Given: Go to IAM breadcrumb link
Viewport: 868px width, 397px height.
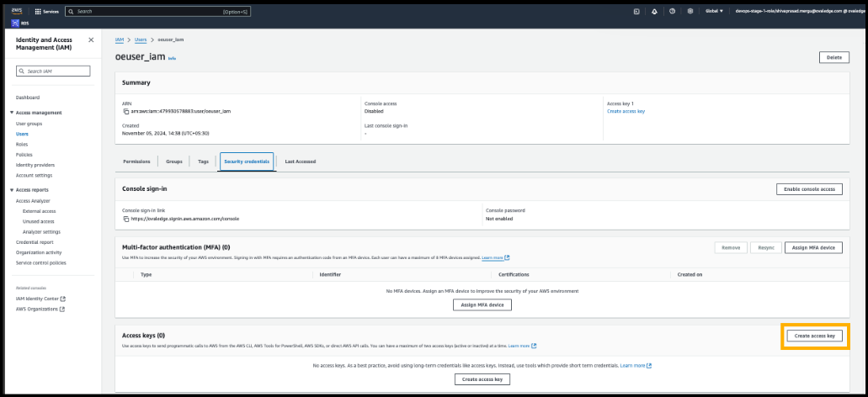Looking at the screenshot, I should point(119,40).
